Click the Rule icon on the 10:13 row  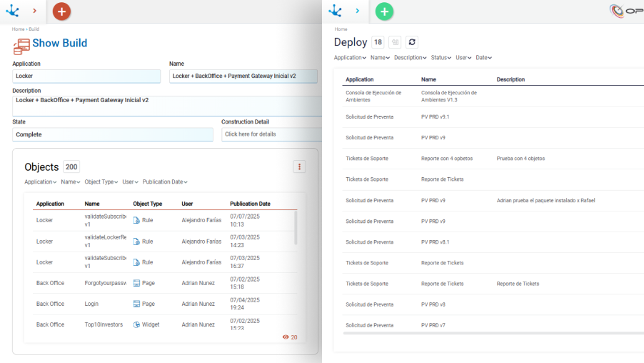pos(136,220)
